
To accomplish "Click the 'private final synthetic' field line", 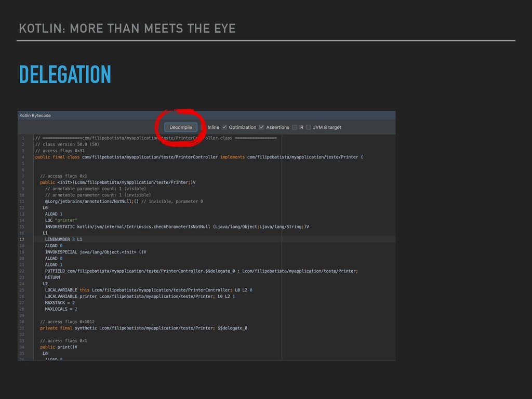I will pyautogui.click(x=143, y=328).
